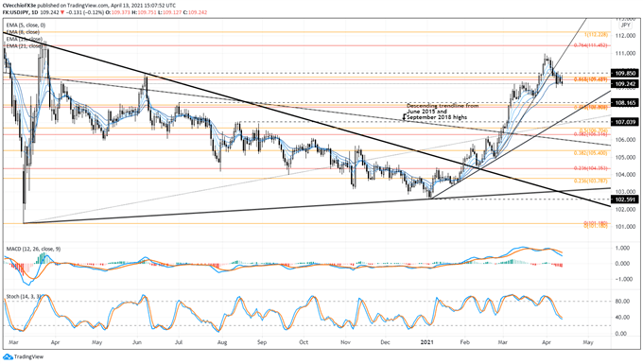
Task: Select the FX:USDJPY symbol in header
Action: [x=20, y=12]
